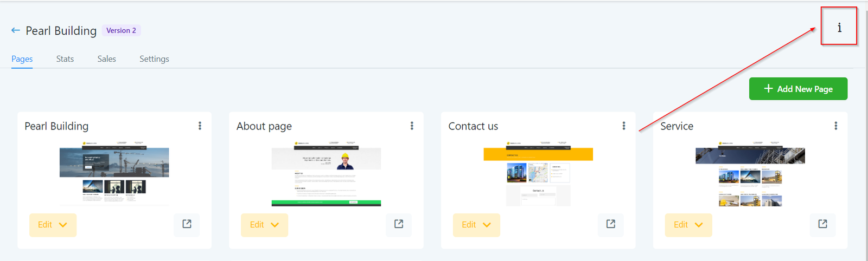Image resolution: width=868 pixels, height=261 pixels.
Task: Expand Edit dropdown on Pearl Building card
Action: 53,225
